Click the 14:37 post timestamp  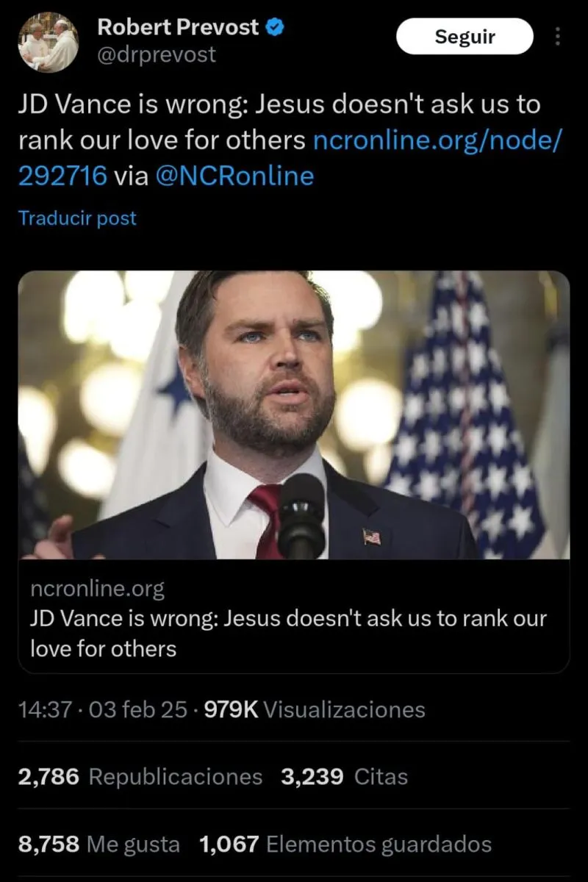click(45, 709)
